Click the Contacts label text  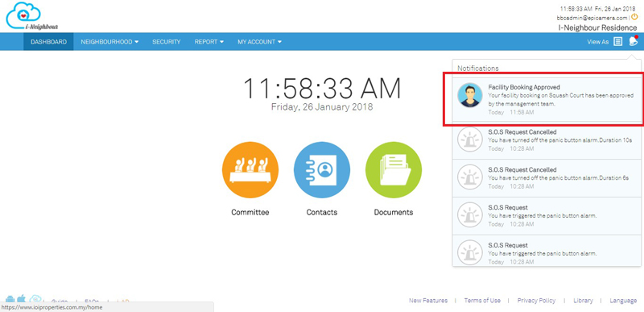coord(322,213)
